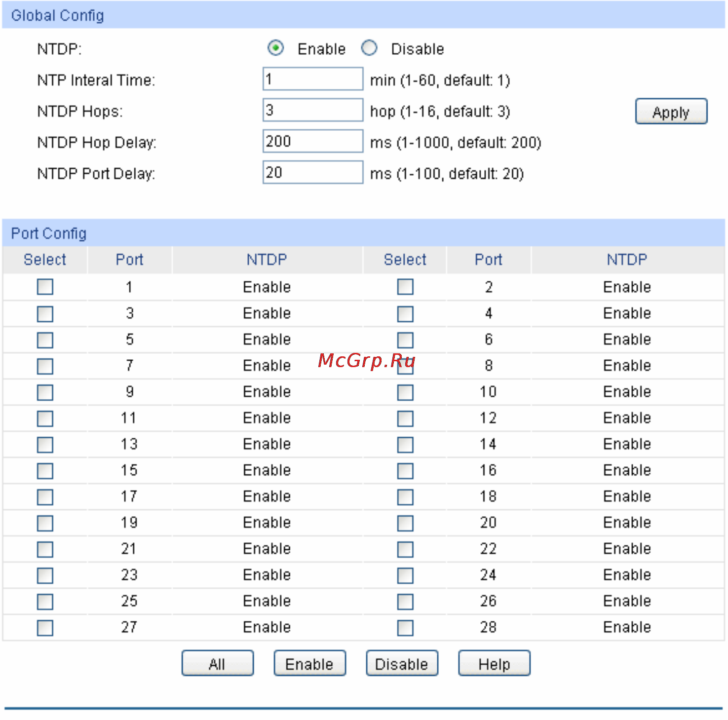Select the NTDP Enable radio button

click(275, 48)
